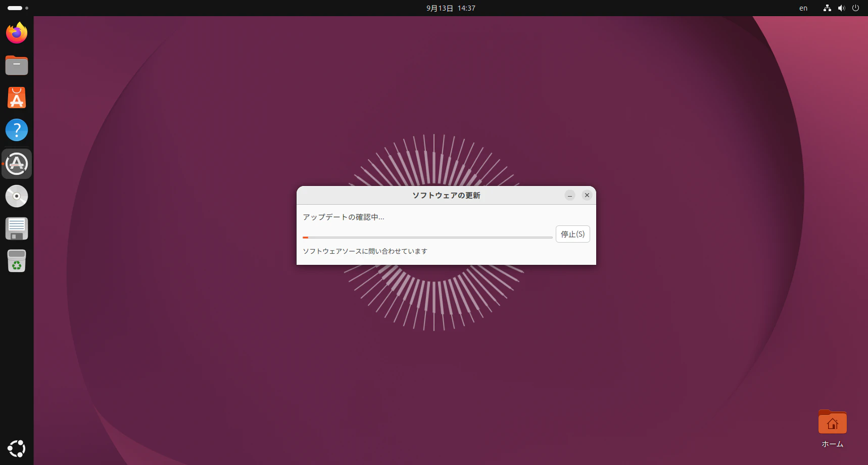Open the Files manager in dock
This screenshot has width=868, height=465.
point(17,65)
